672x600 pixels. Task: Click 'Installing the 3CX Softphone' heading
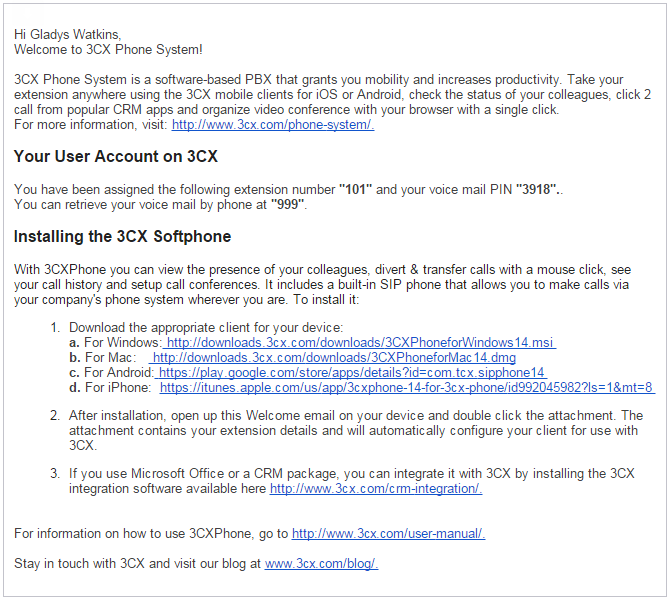pos(123,237)
